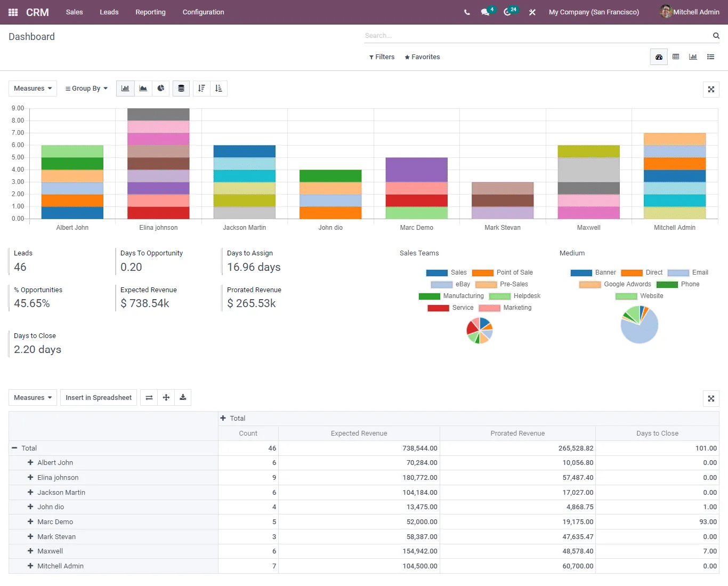Open the Group By dropdown
The width and height of the screenshot is (728, 586).
click(x=86, y=88)
